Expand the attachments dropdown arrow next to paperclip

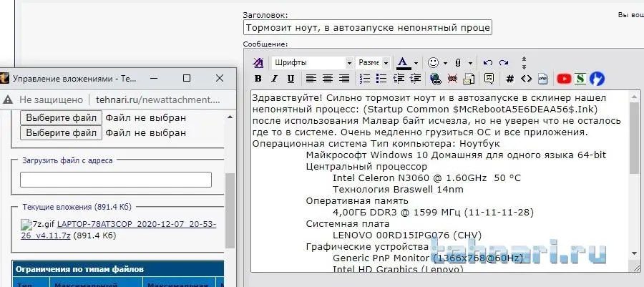pos(471,63)
